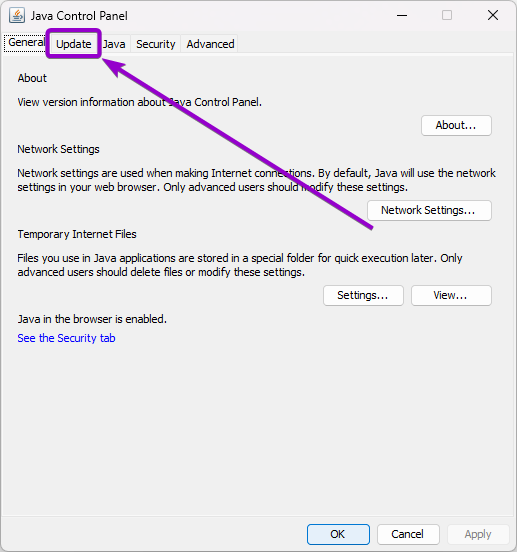Switch to the General tab

(x=26, y=43)
